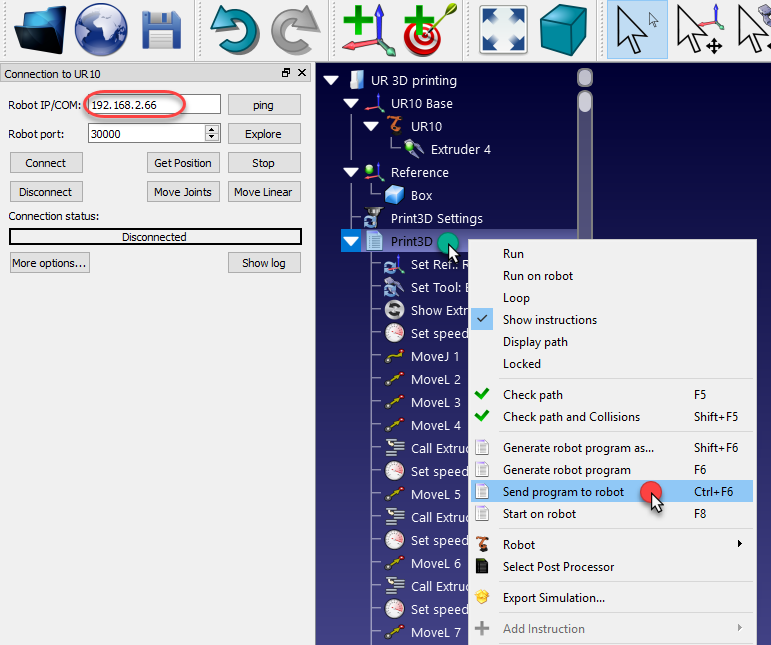Click the Undo arrow icon

(235, 29)
